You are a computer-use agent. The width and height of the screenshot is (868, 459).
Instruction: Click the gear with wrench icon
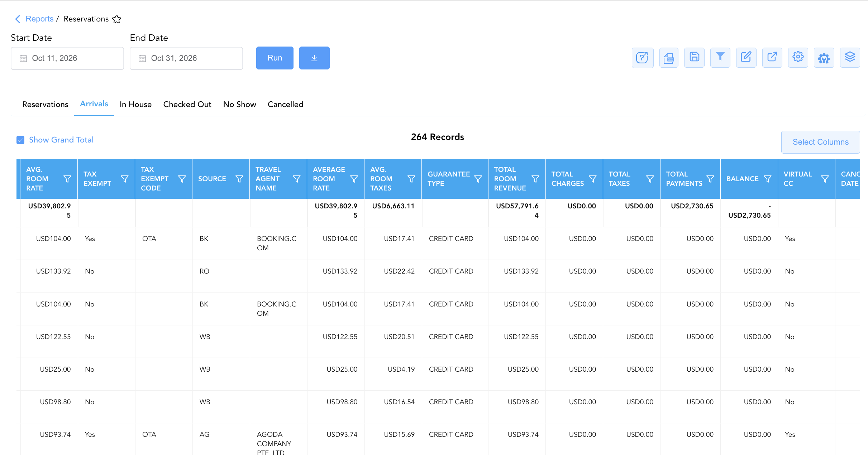(x=824, y=58)
